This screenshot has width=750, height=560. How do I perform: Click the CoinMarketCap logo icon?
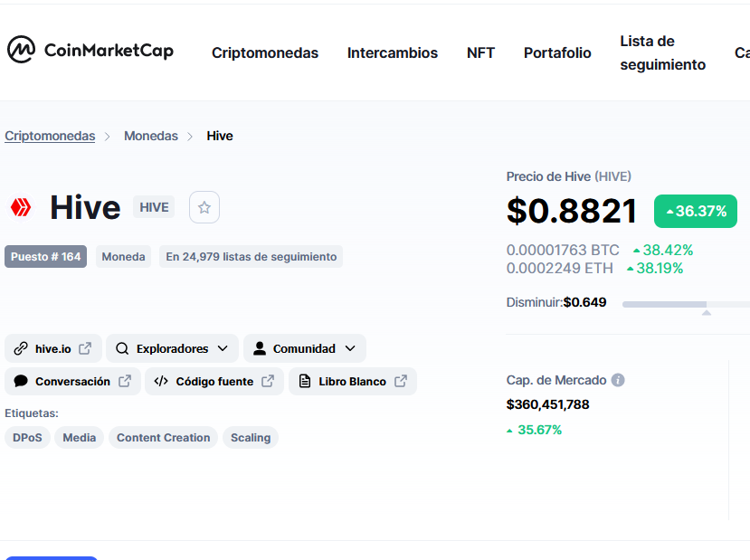click(21, 49)
